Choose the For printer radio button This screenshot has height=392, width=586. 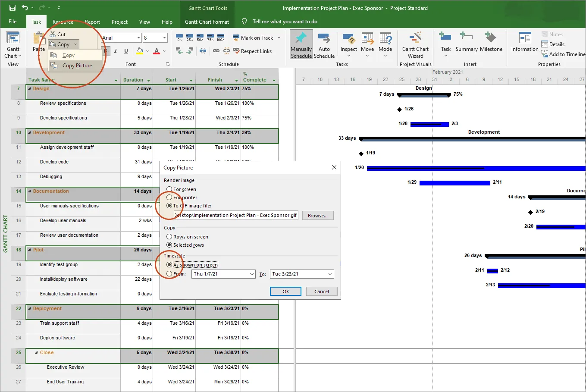point(169,198)
